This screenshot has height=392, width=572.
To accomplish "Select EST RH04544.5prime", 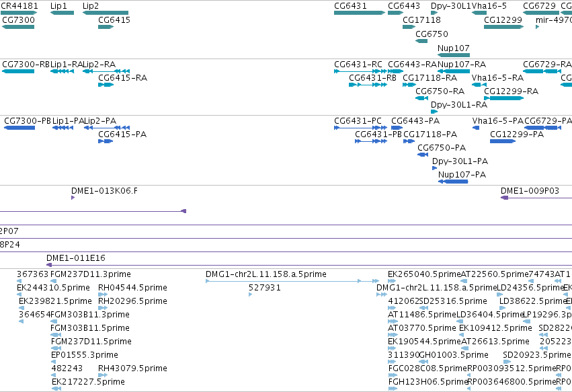I will pyautogui.click(x=133, y=288).
